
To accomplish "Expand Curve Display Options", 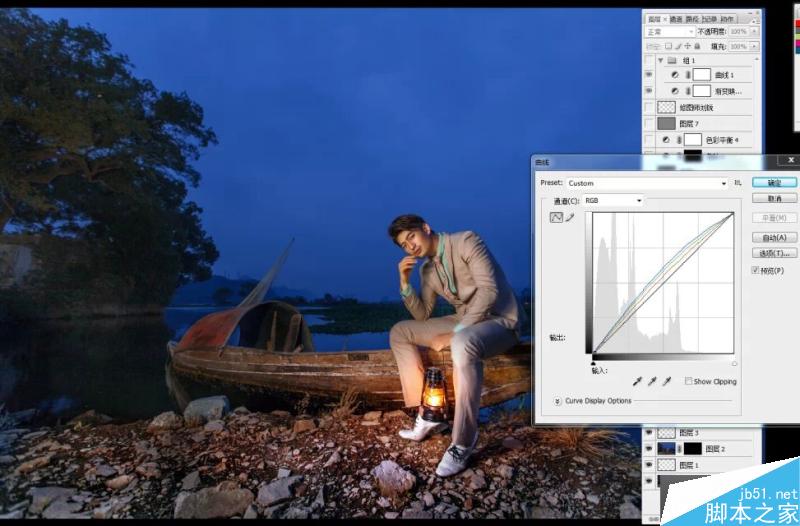I will click(x=557, y=401).
